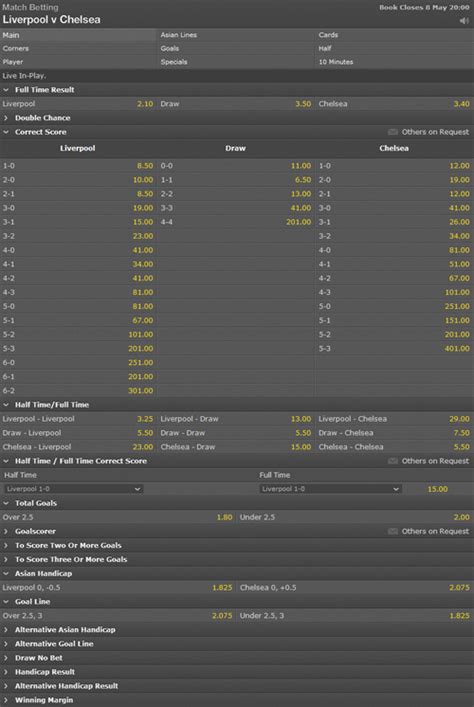Open the Full Time score dropdown
The image size is (474, 707).
pyautogui.click(x=330, y=489)
